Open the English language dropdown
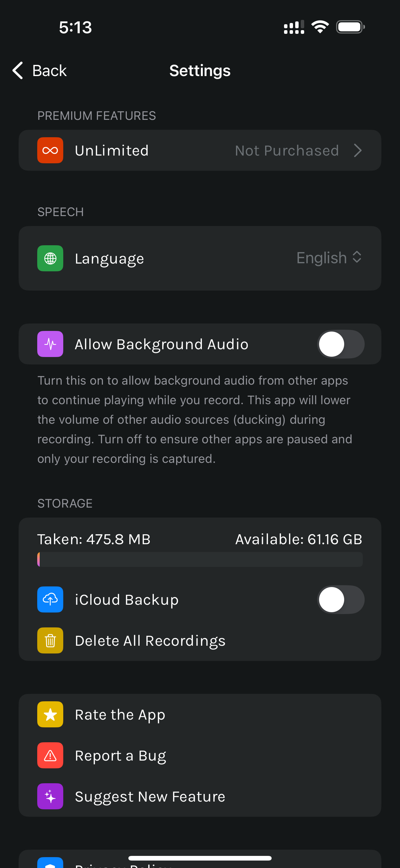400x868 pixels. [329, 258]
